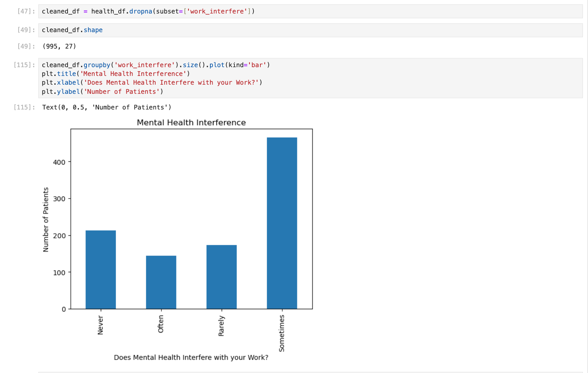Click the groupby plot line in cell 115
Screen dimensions: 588x373
(156, 65)
